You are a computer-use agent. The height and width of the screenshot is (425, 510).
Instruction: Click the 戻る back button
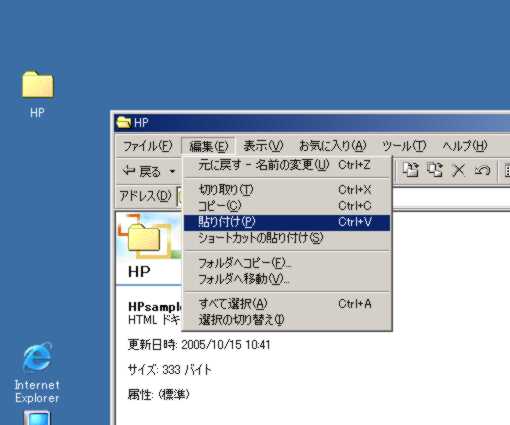(142, 171)
